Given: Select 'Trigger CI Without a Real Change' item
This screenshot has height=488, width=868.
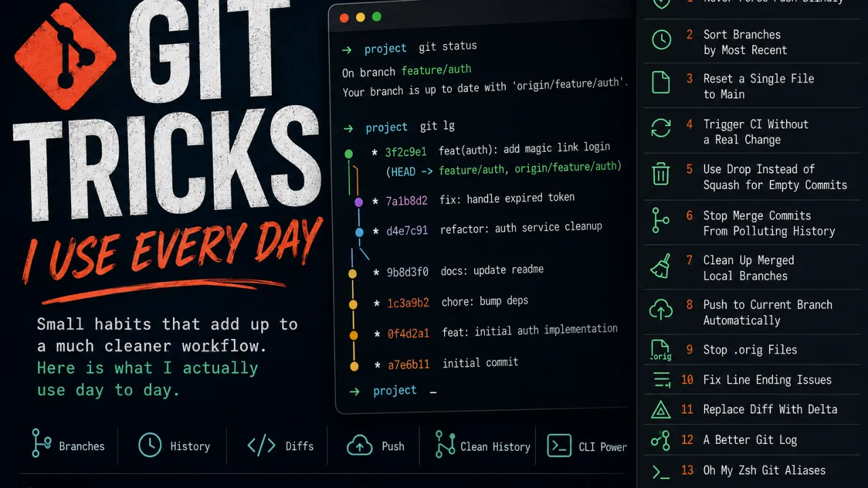Looking at the screenshot, I should pyautogui.click(x=755, y=131).
